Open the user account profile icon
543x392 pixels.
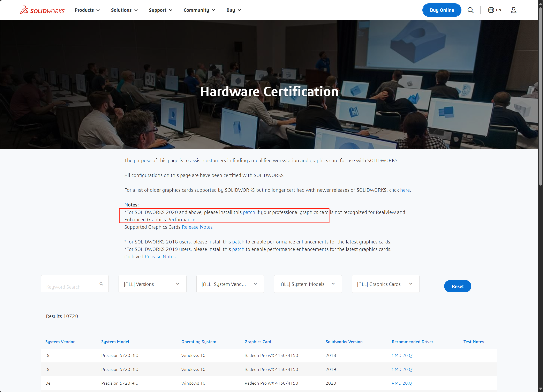[513, 10]
